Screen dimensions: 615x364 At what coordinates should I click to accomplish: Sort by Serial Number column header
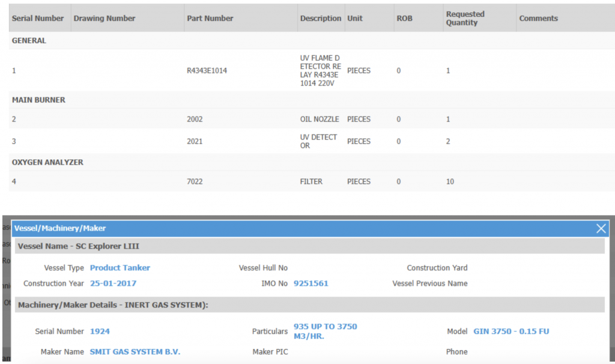(x=38, y=18)
